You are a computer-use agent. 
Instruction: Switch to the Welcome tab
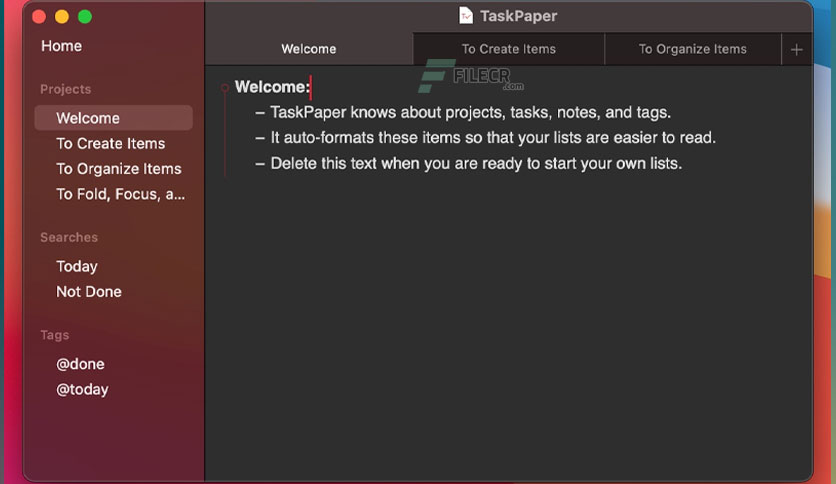(x=309, y=49)
